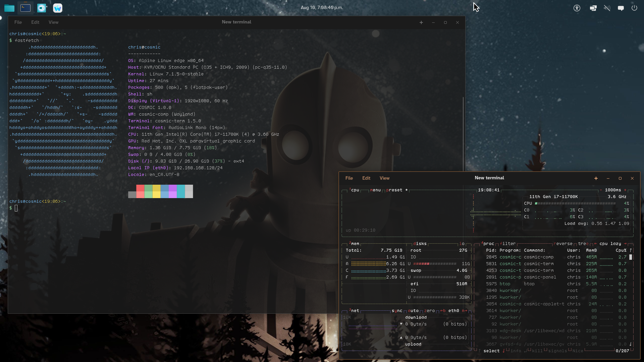Click the Kernel line in fastfetch output
The width and height of the screenshot is (644, 362).
point(166,74)
